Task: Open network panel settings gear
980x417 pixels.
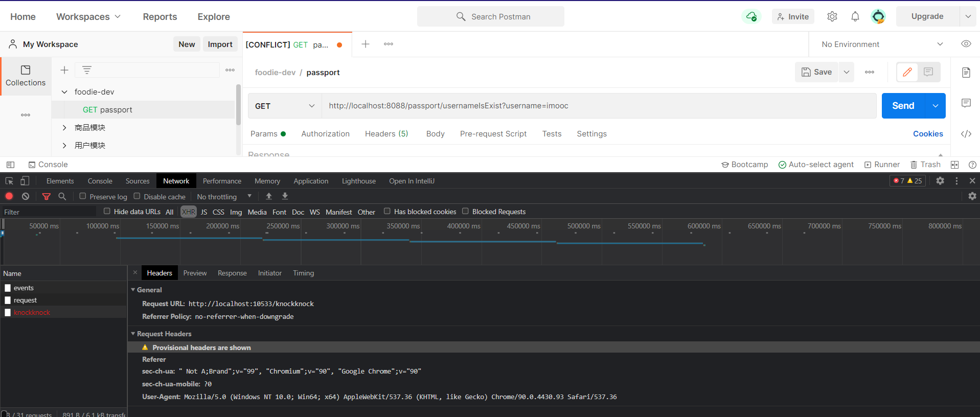Action: coord(972,196)
